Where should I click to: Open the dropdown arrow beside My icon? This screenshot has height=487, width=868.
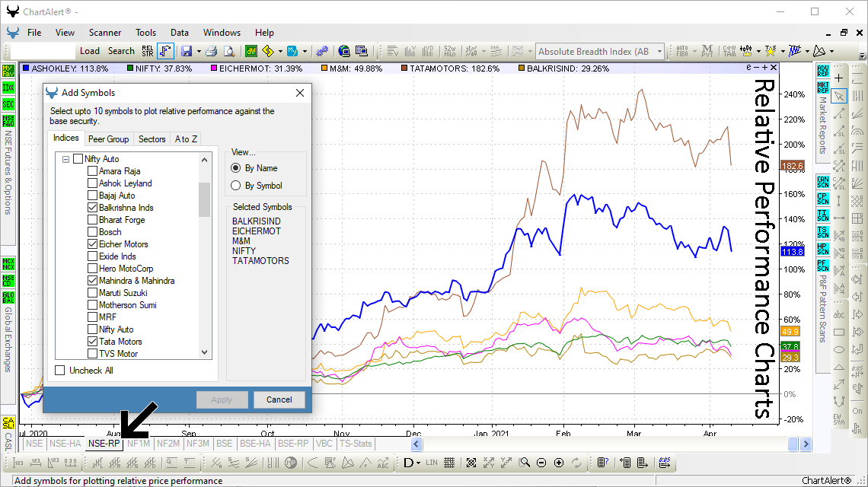tap(305, 52)
